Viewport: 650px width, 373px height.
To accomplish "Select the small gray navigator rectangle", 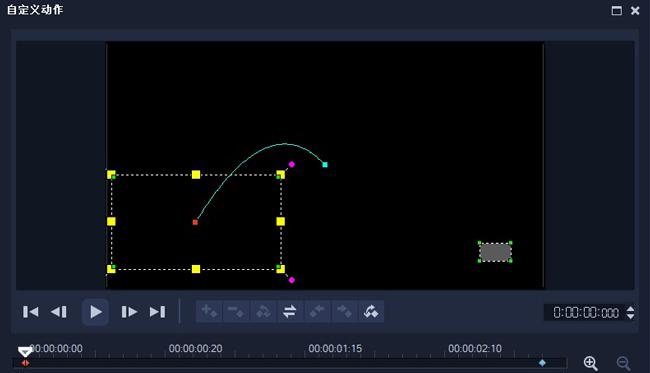I will (x=495, y=252).
